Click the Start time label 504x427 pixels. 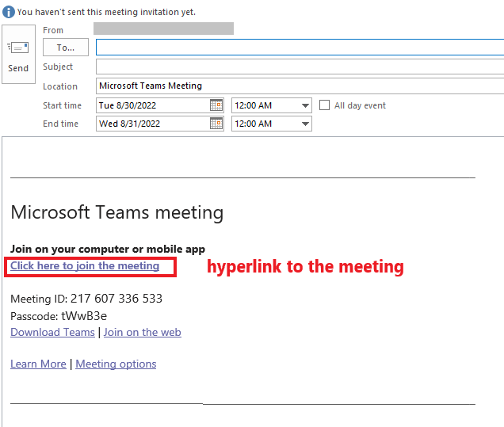62,105
